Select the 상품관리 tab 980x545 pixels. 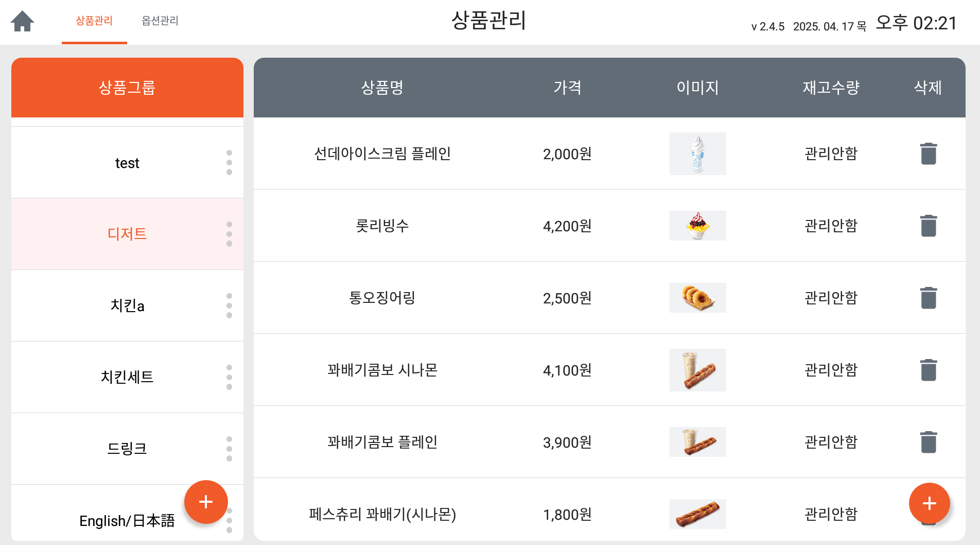[94, 21]
